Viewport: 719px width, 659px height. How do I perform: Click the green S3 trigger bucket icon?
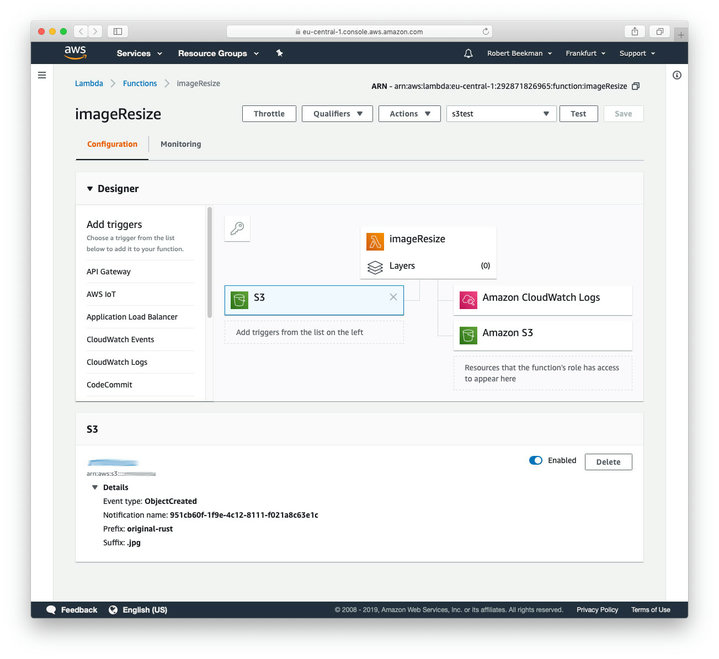tap(239, 300)
